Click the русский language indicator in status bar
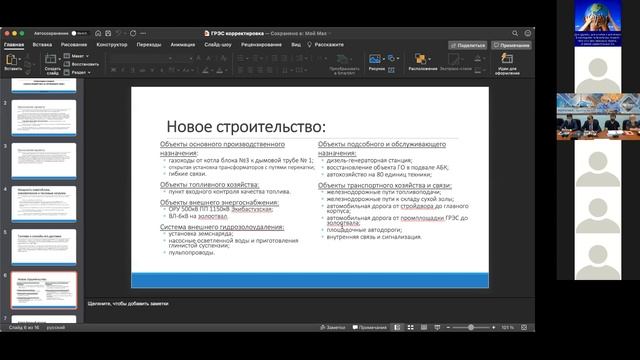640x360 pixels. pos(56,327)
